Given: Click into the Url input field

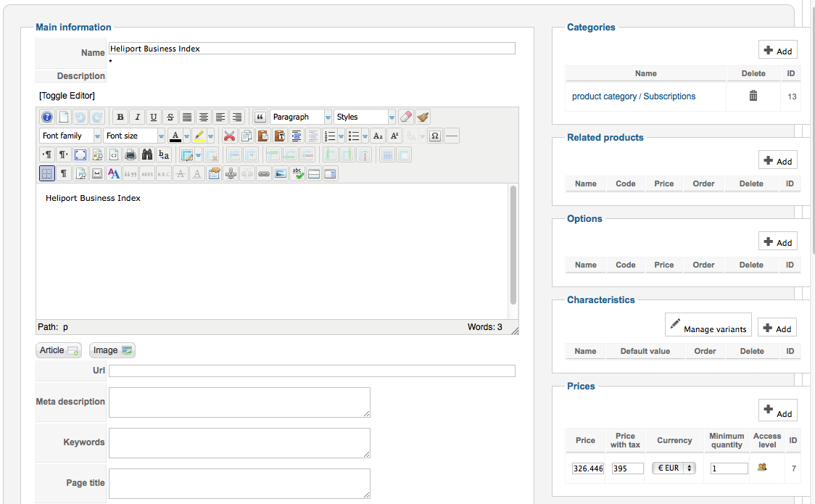Looking at the screenshot, I should (x=312, y=371).
